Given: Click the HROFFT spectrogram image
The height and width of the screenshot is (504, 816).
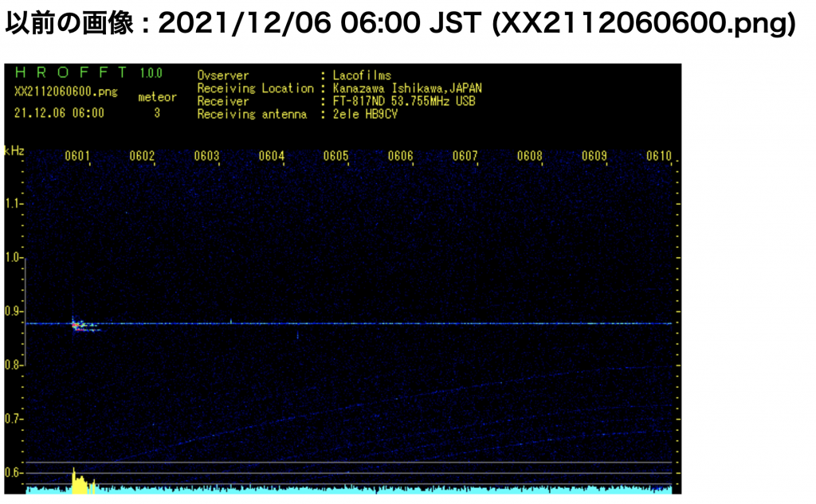Looking at the screenshot, I should tap(343, 279).
